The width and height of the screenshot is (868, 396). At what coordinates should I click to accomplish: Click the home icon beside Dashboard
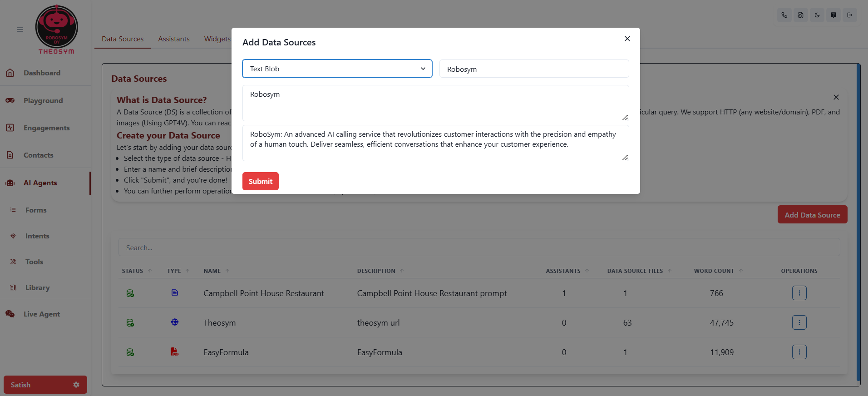tap(10, 73)
